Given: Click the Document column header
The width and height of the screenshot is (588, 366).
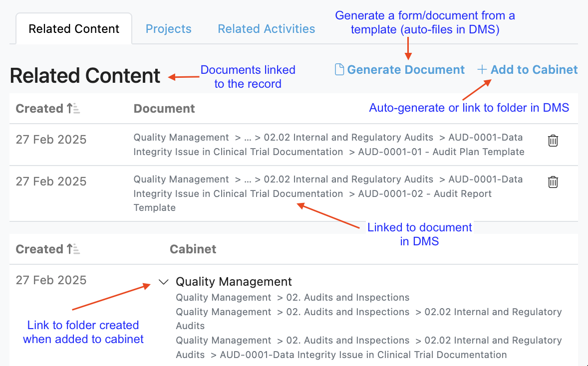Looking at the screenshot, I should [164, 109].
